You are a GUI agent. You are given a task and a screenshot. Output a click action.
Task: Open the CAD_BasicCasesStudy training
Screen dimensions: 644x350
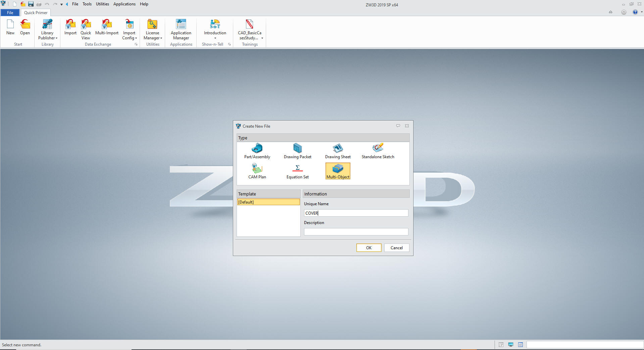(x=249, y=30)
